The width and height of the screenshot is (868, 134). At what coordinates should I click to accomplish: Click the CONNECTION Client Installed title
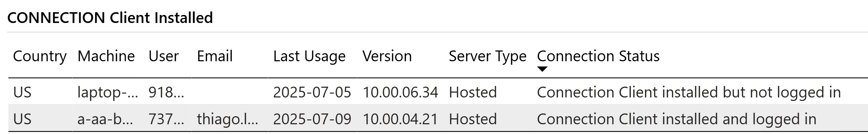pos(110,18)
